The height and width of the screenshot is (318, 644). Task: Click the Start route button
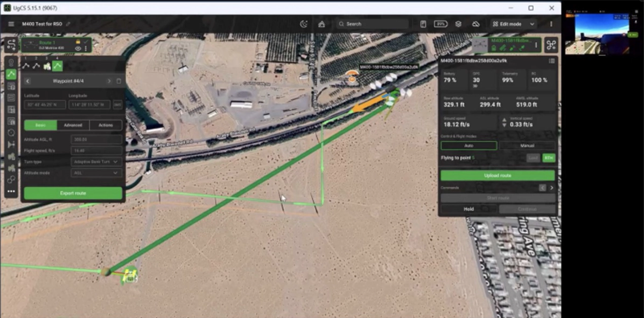click(x=498, y=198)
